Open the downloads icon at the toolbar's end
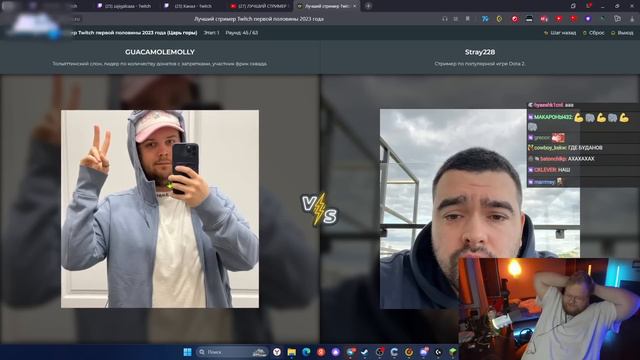640x360 pixels. click(633, 19)
